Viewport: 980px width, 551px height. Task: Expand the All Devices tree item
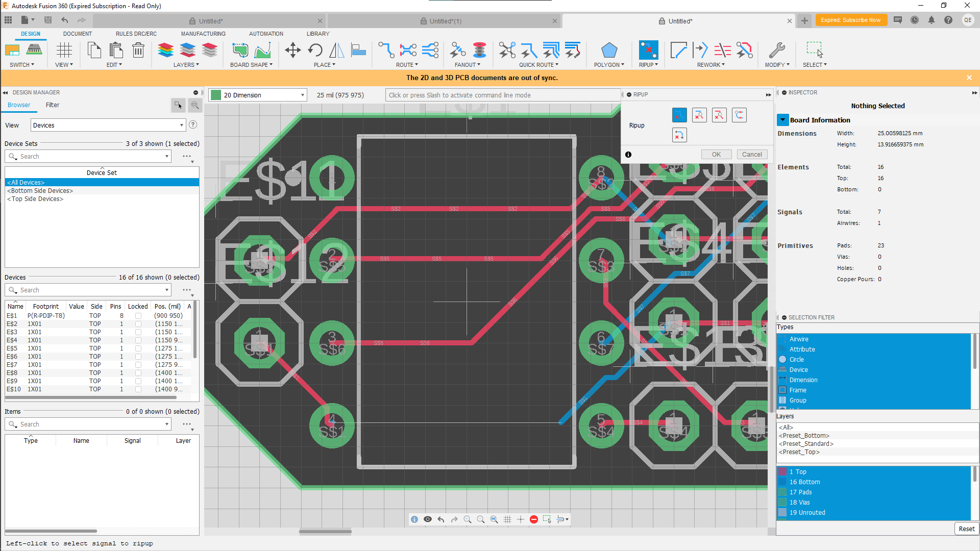point(25,182)
